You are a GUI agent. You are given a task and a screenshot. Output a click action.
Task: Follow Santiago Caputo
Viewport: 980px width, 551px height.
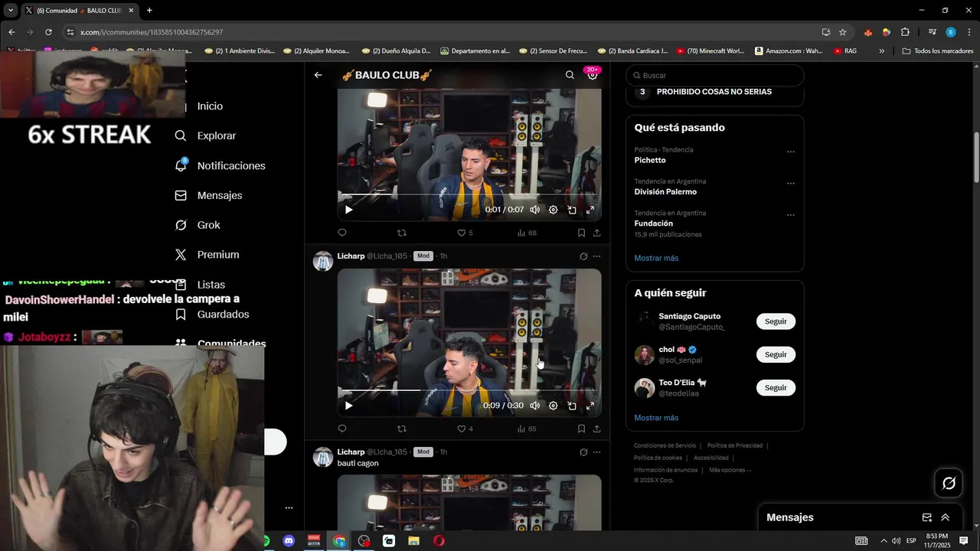pyautogui.click(x=776, y=321)
